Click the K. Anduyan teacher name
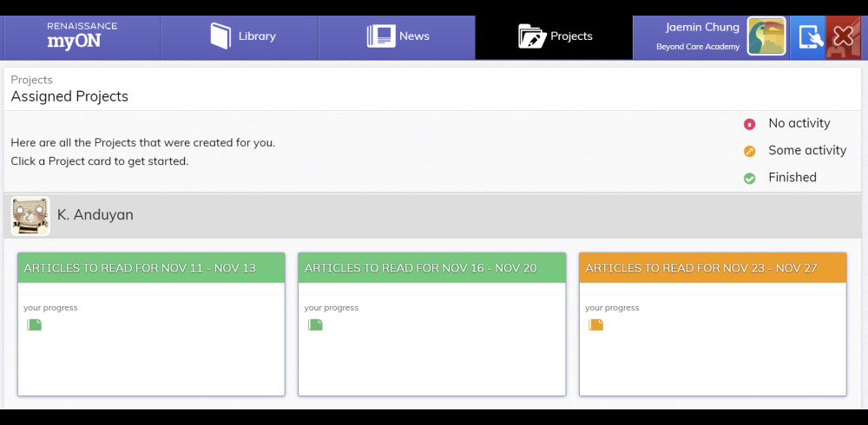Viewport: 868px width, 425px height. [95, 215]
